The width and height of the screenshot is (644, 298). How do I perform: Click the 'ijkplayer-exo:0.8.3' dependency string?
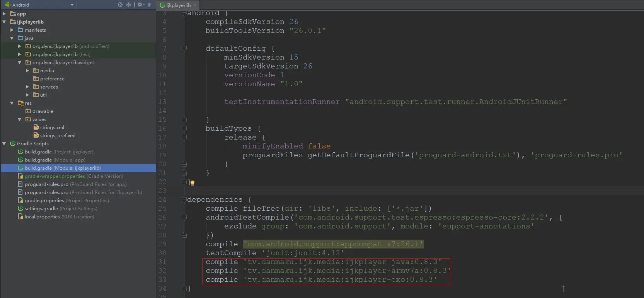point(340,279)
